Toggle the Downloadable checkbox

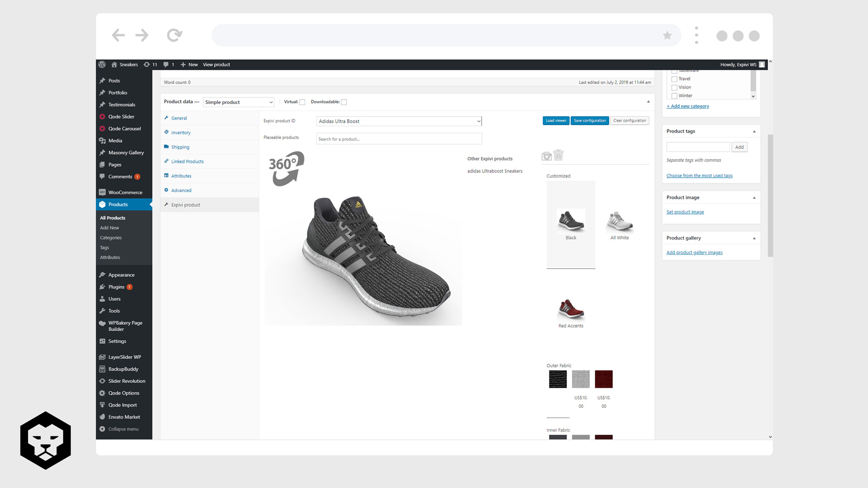click(344, 102)
